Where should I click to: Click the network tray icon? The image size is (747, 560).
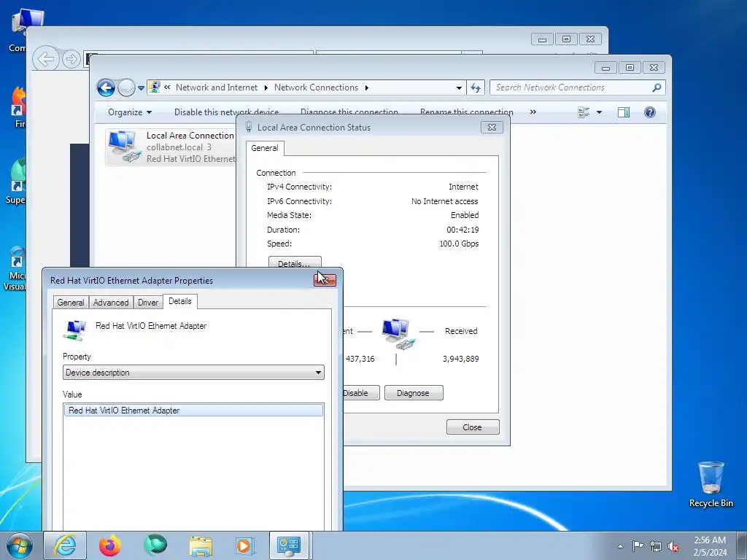(x=656, y=546)
